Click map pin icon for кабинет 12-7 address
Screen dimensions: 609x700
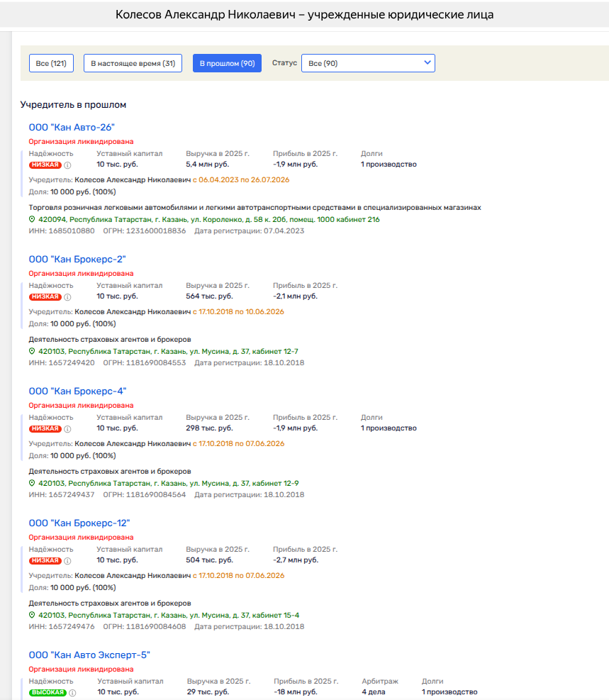pyautogui.click(x=32, y=351)
